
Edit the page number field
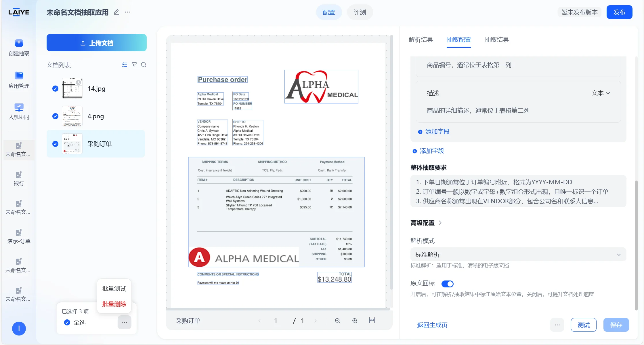[x=276, y=321]
